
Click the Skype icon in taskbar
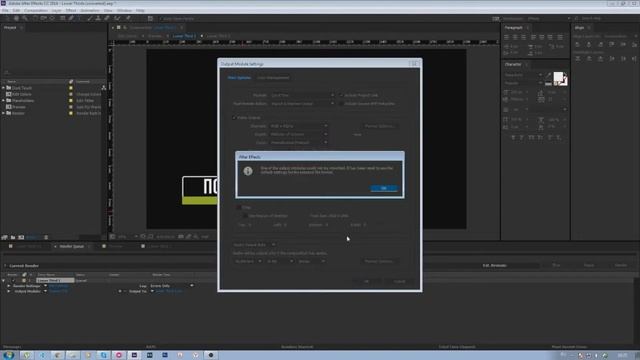pyautogui.click(x=103, y=355)
